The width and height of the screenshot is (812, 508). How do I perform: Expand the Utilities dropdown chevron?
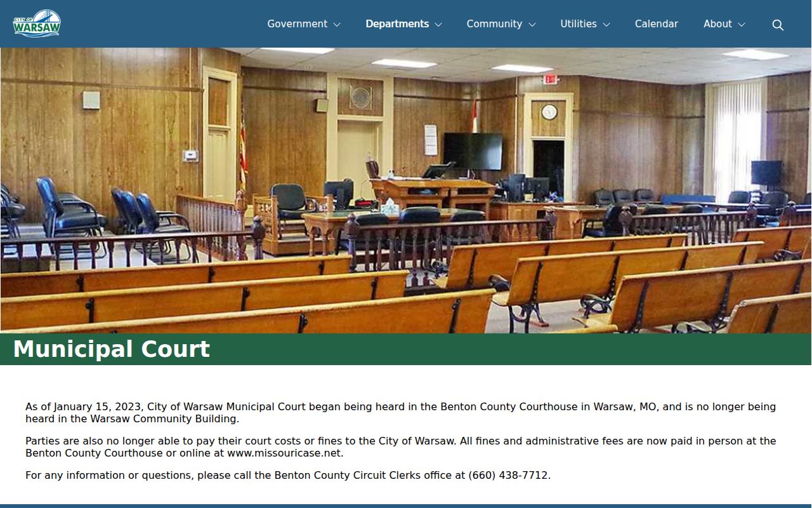[606, 25]
